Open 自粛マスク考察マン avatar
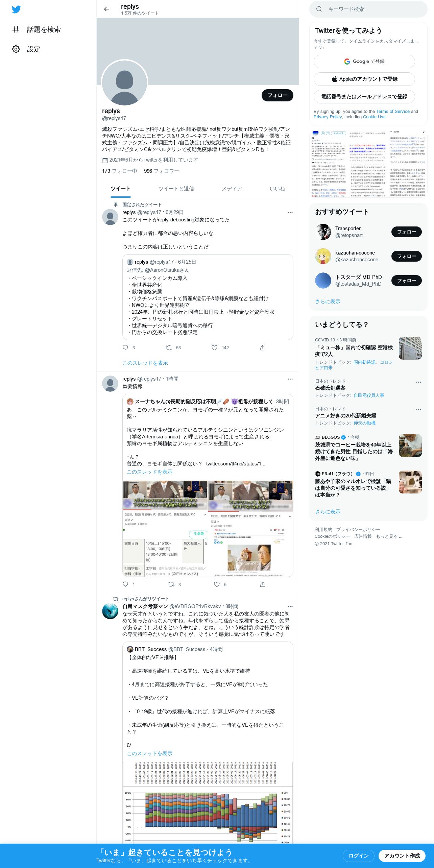 point(110,611)
